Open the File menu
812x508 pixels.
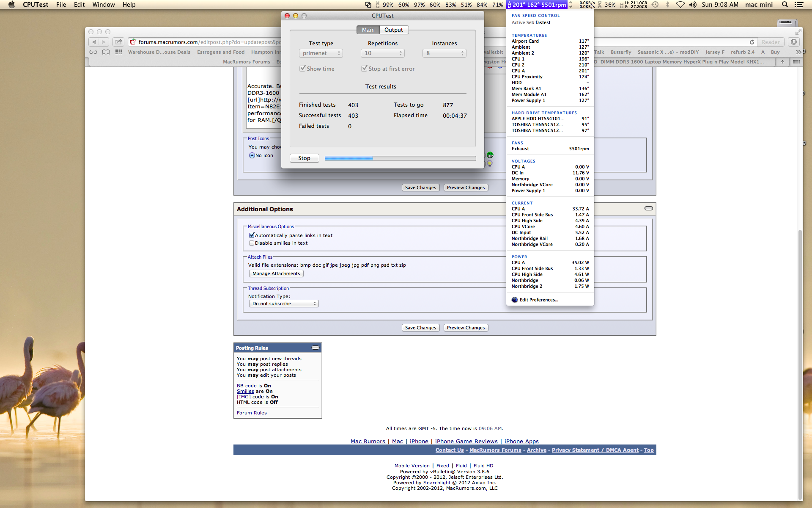coord(61,5)
